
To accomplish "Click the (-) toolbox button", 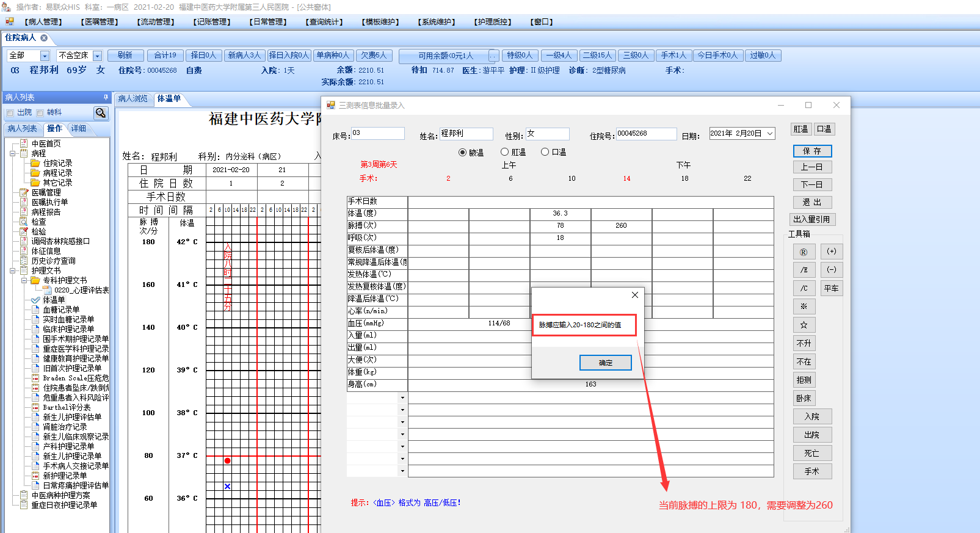I will coord(832,270).
